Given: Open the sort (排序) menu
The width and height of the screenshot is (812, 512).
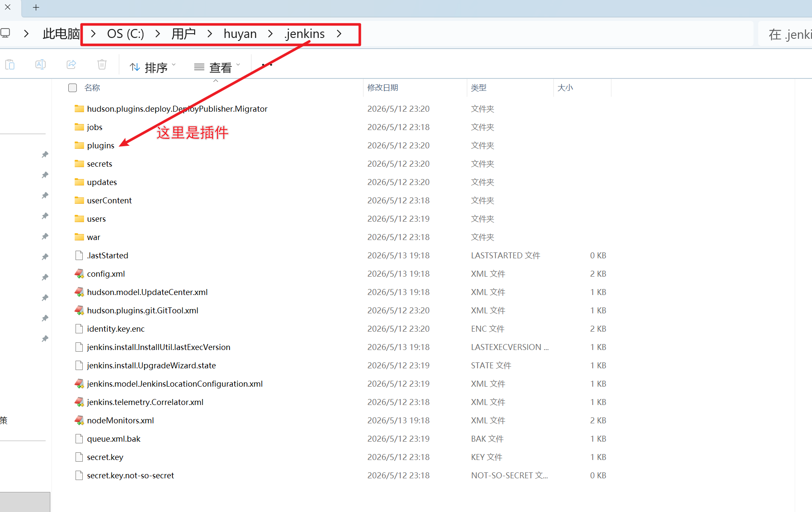Looking at the screenshot, I should 153,67.
